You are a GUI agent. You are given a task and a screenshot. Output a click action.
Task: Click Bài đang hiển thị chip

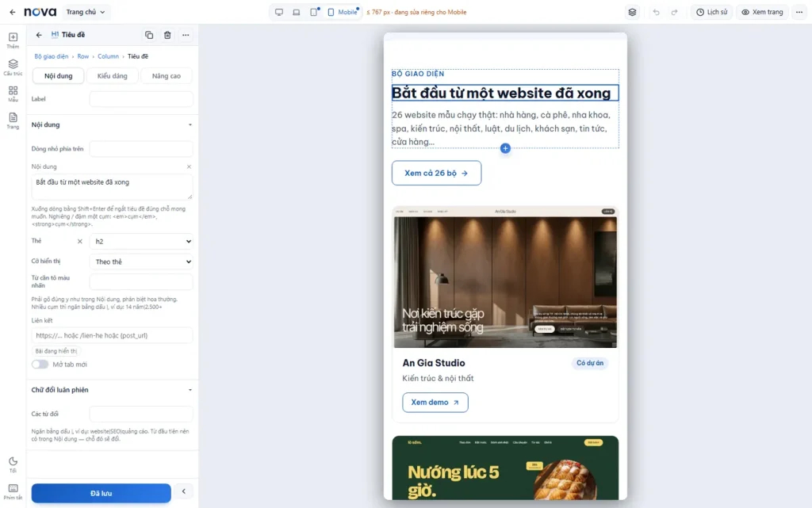pos(56,351)
